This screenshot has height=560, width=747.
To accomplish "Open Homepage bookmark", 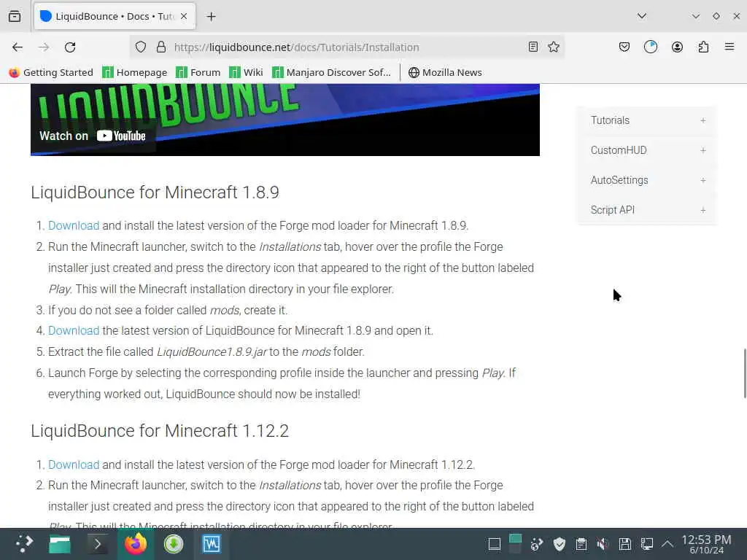I will point(135,72).
